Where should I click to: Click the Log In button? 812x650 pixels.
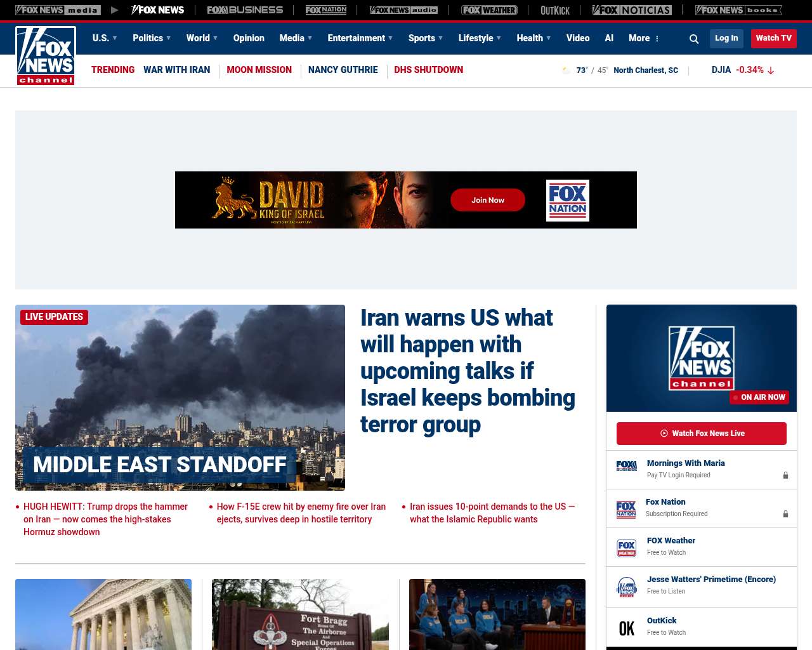[x=726, y=38]
